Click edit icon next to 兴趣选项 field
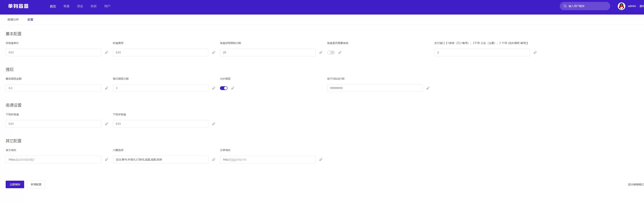This screenshot has height=202, width=644. pos(214,160)
